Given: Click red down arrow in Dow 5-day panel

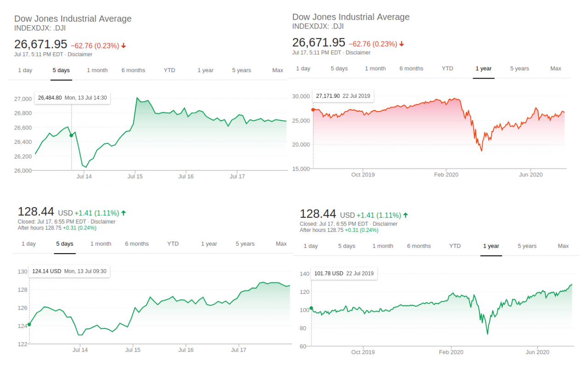Looking at the screenshot, I should 124,46.
